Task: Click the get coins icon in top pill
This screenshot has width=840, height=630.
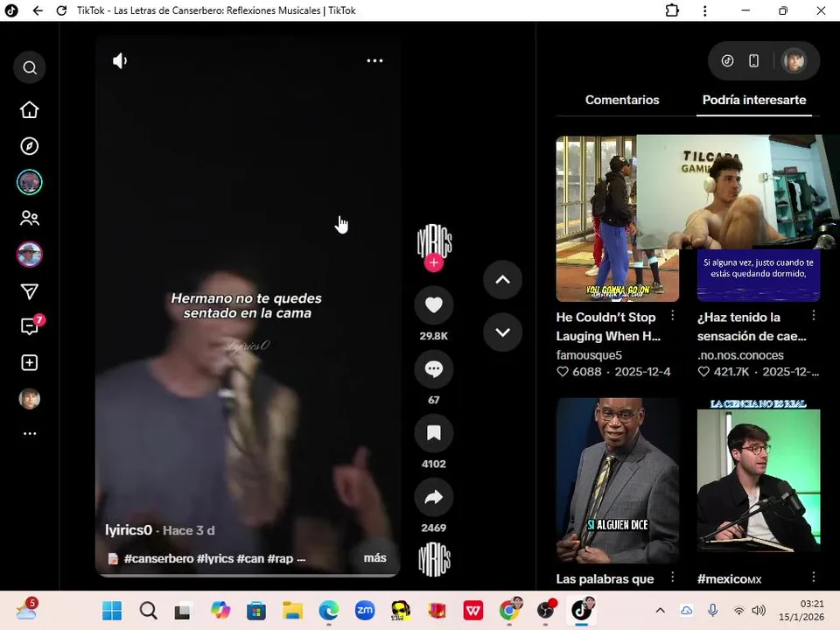Action: coord(727,60)
